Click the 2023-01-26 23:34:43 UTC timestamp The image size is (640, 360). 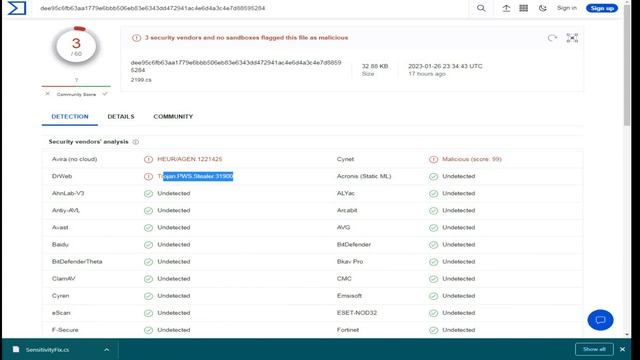tap(445, 66)
